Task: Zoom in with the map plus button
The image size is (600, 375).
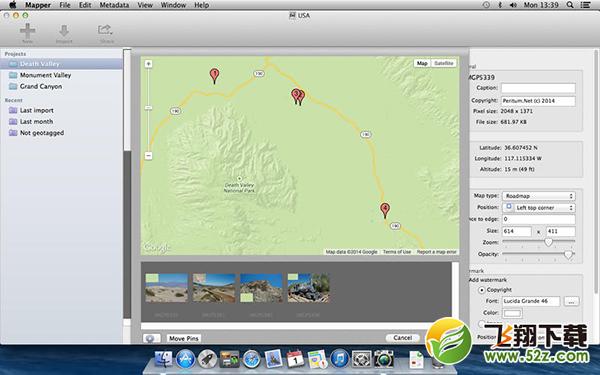Action: 148,64
